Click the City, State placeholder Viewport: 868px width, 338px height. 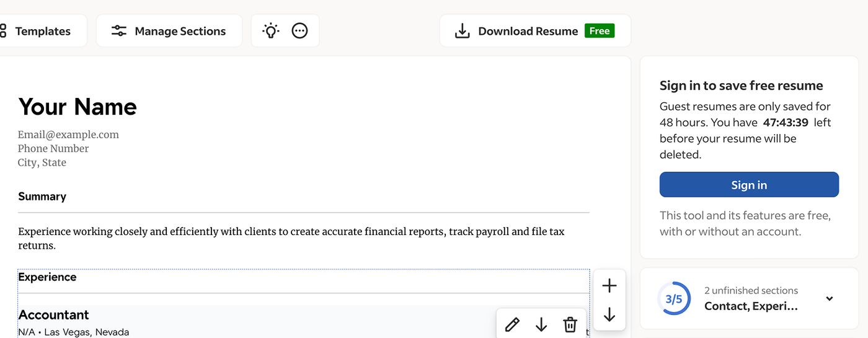pos(42,163)
